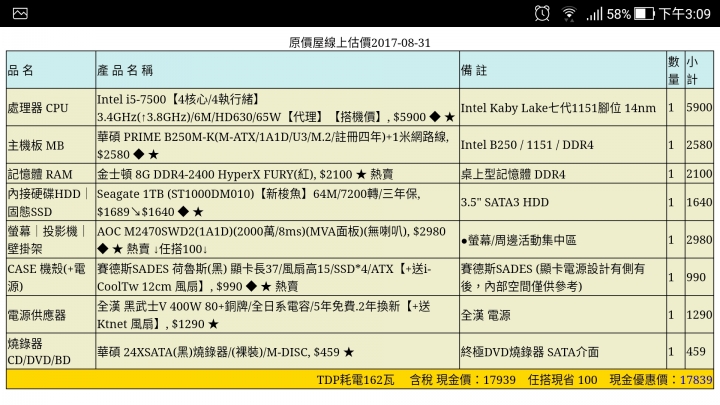
Task: Click the monitor subtotal 2980
Action: point(699,240)
